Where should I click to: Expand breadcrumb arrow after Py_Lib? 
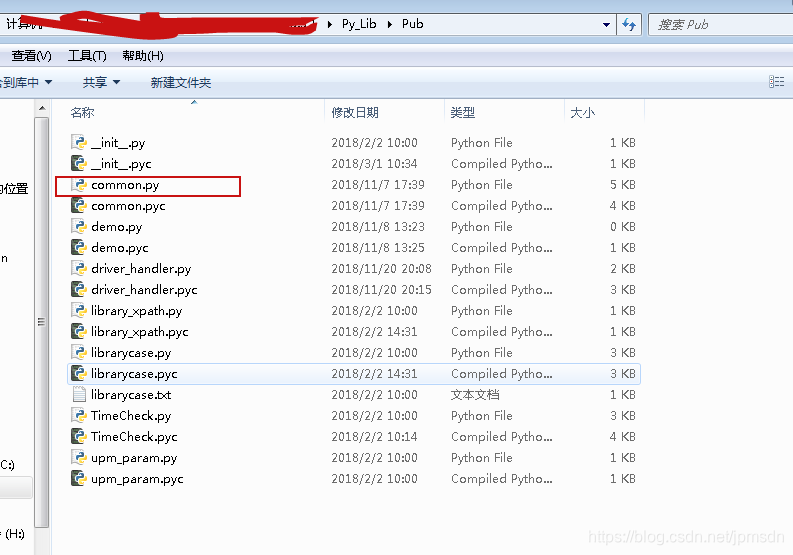click(x=389, y=24)
